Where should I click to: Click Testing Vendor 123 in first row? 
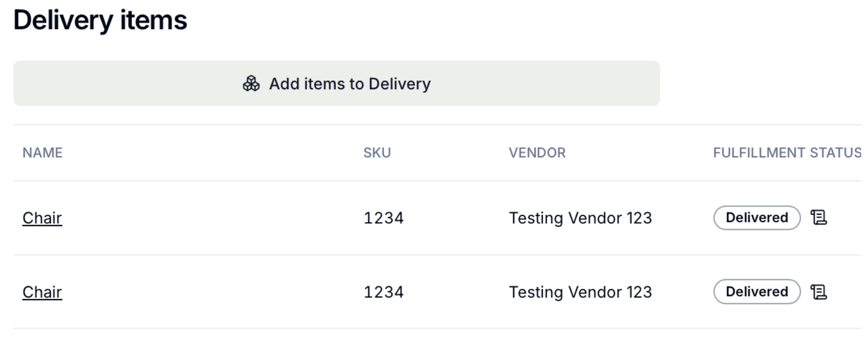[580, 218]
